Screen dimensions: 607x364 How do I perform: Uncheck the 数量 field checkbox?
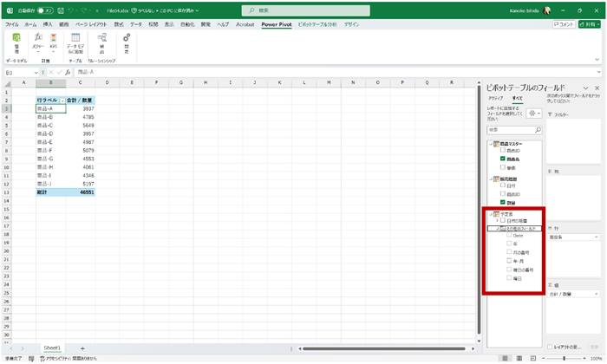(503, 202)
